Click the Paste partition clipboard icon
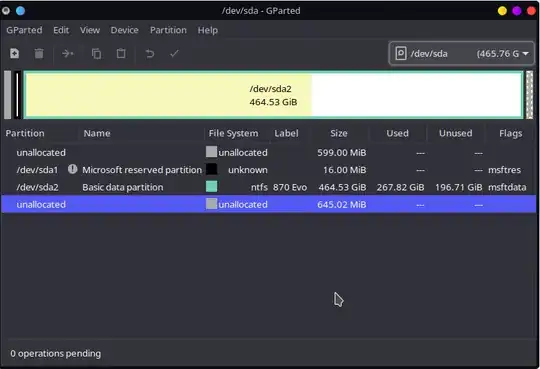This screenshot has height=369, width=540. coord(121,53)
